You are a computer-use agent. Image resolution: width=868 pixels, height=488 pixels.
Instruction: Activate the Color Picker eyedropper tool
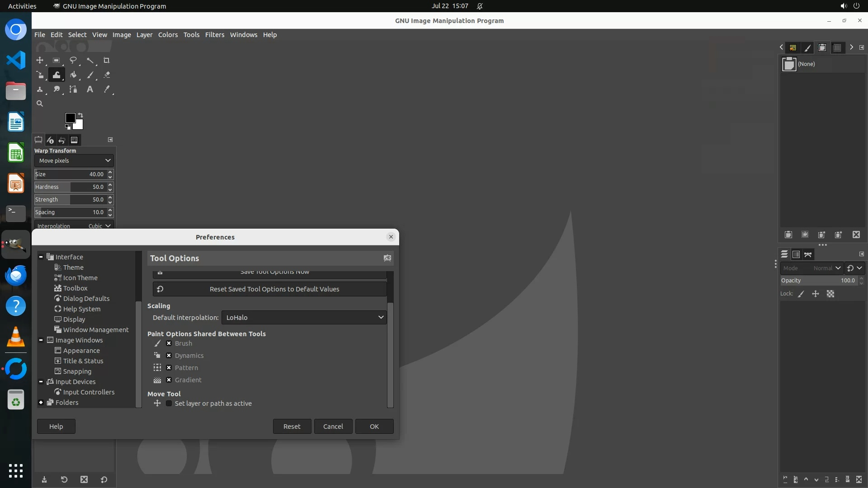point(107,89)
